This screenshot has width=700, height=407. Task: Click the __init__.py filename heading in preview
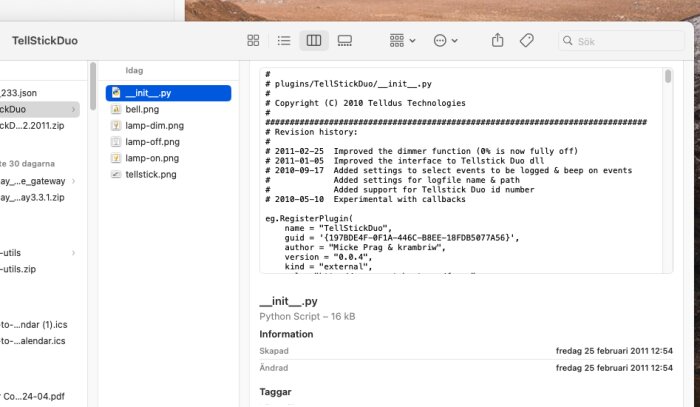[x=288, y=302]
